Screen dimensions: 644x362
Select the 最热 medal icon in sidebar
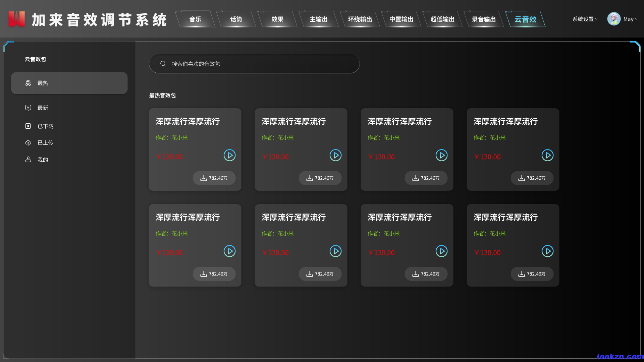(x=28, y=83)
